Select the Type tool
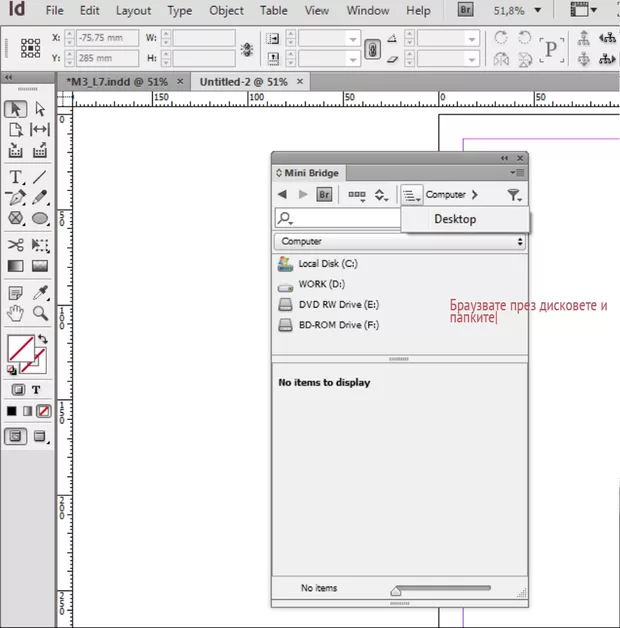Image resolution: width=620 pixels, height=628 pixels. pyautogui.click(x=15, y=176)
